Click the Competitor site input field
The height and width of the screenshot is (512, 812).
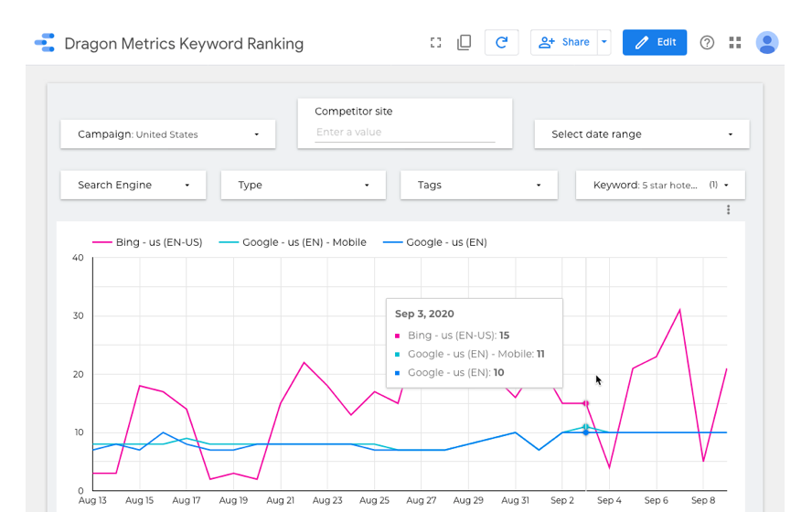405,133
